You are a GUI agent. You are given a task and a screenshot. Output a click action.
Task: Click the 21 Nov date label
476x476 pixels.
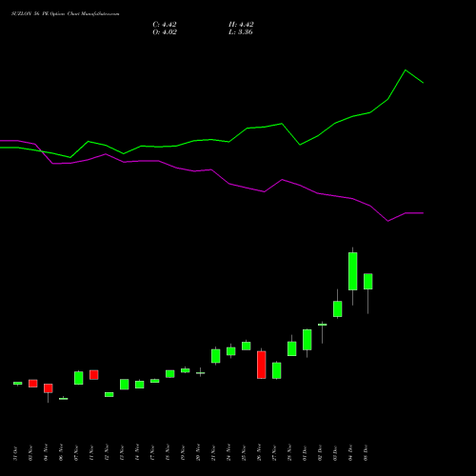coord(213,453)
